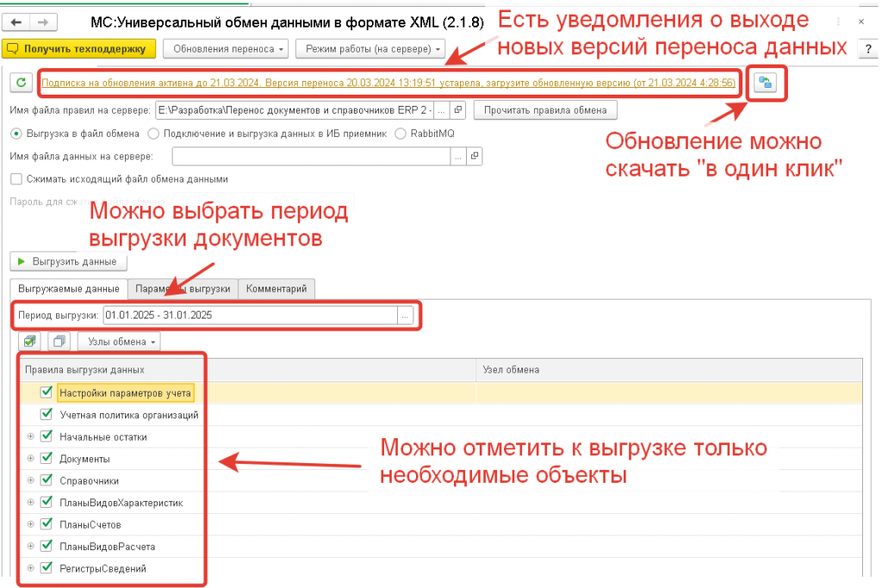Viewport: 882px width, 588px height.
Task: Select 'Подключение и выгрузка данных в ИБ приемник'
Action: (153, 133)
